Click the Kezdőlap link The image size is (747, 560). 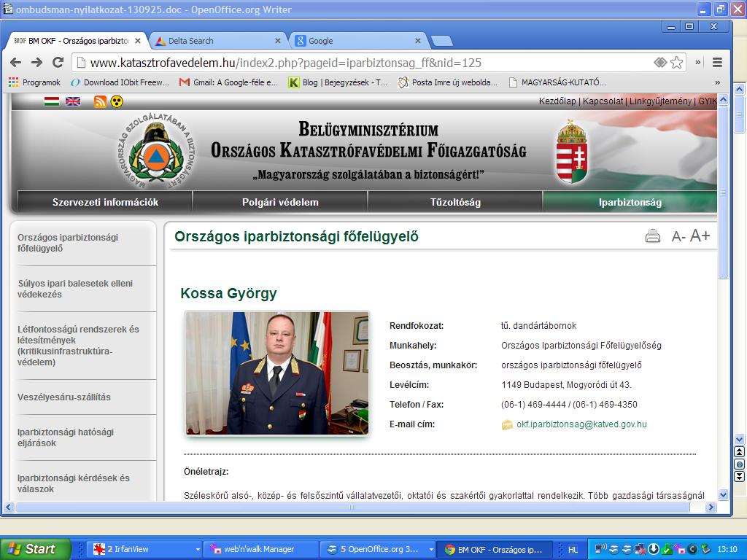[x=557, y=101]
